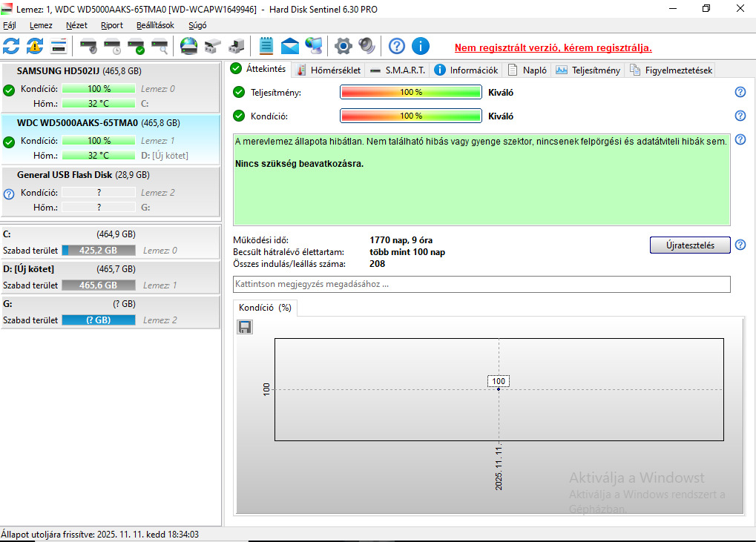Screen dimensions: 756x542
Task: Open the Fájl menu
Action: (9, 25)
